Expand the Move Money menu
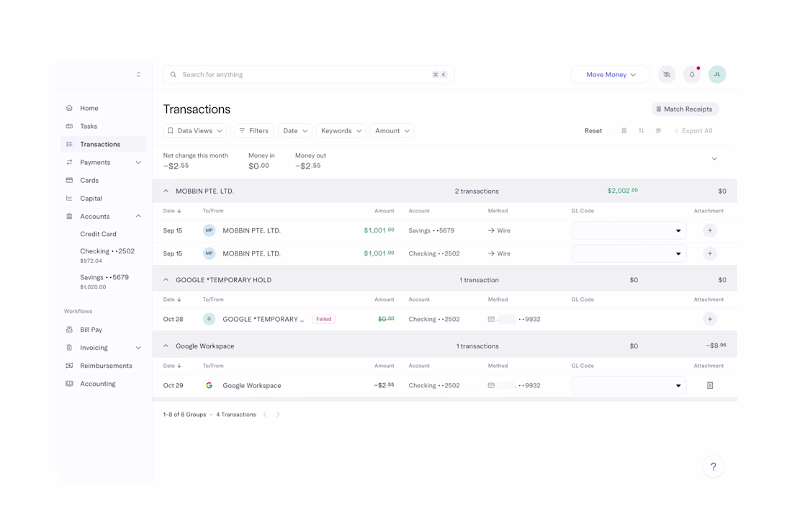The image size is (792, 532). coord(611,75)
